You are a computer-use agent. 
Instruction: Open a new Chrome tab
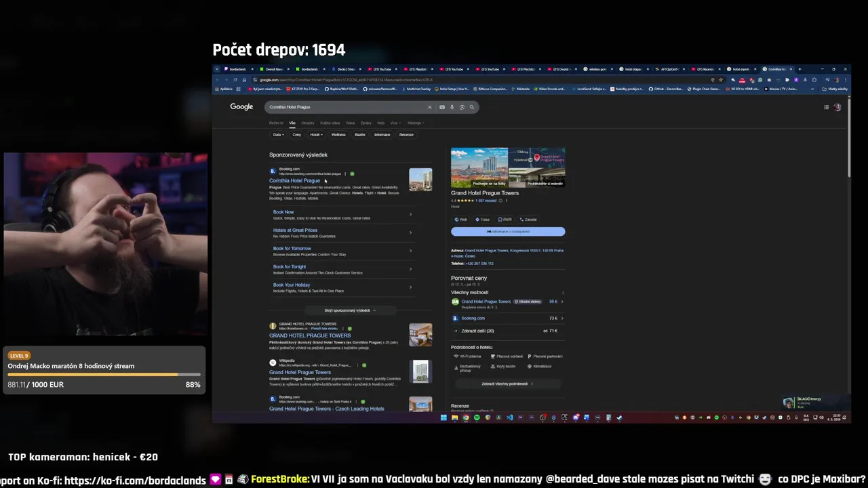[800, 69]
